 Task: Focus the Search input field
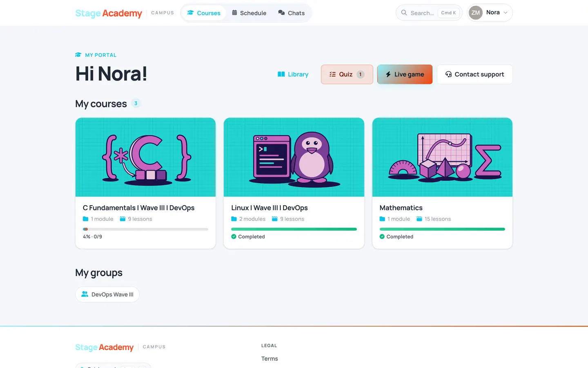point(429,13)
